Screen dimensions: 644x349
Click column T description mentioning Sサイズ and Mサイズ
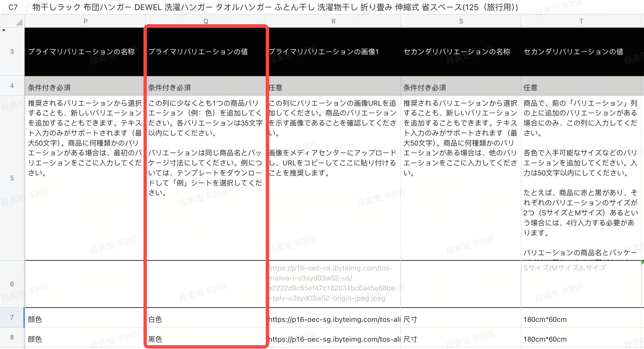581,178
